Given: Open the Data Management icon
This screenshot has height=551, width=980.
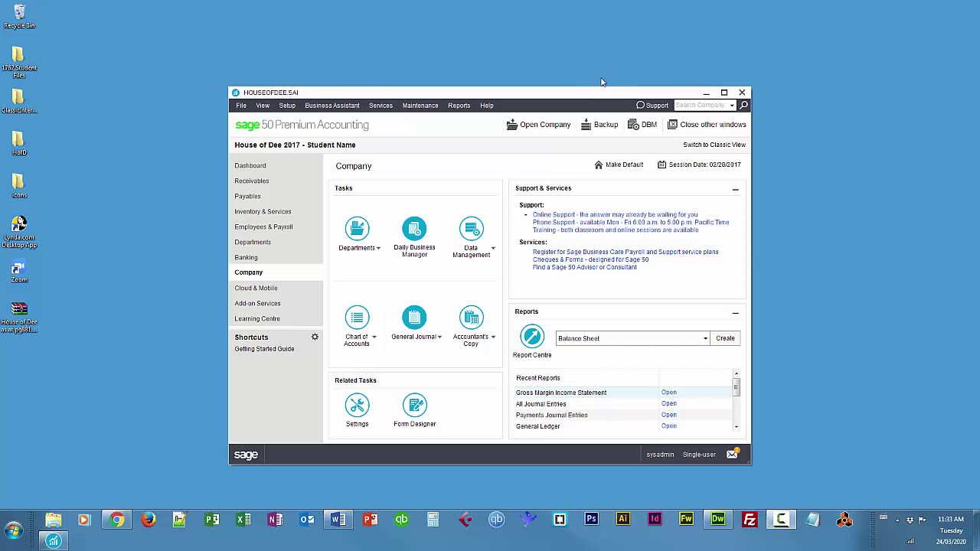Looking at the screenshot, I should tap(472, 229).
